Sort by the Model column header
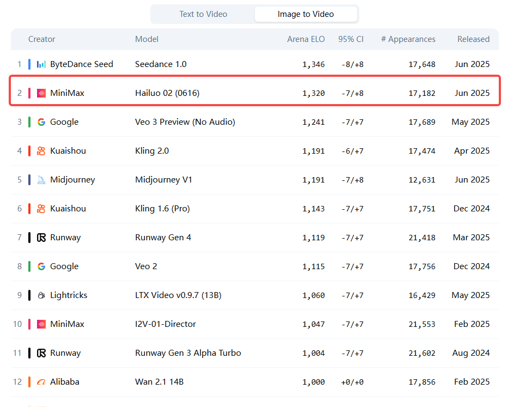Image resolution: width=532 pixels, height=407 pixels. click(146, 39)
